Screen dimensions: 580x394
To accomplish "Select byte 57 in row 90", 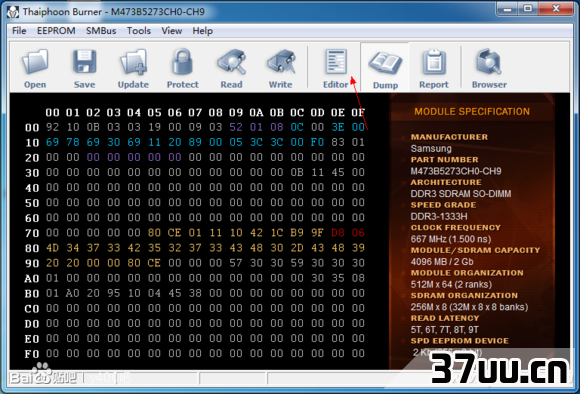I will [x=236, y=263].
